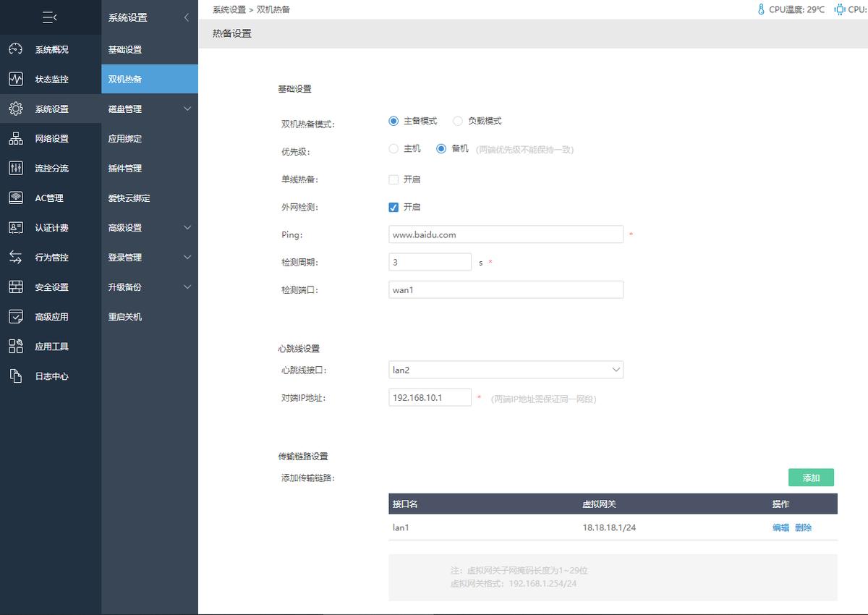Select the 状态监控 monitoring icon
This screenshot has width=868, height=615.
click(x=15, y=79)
